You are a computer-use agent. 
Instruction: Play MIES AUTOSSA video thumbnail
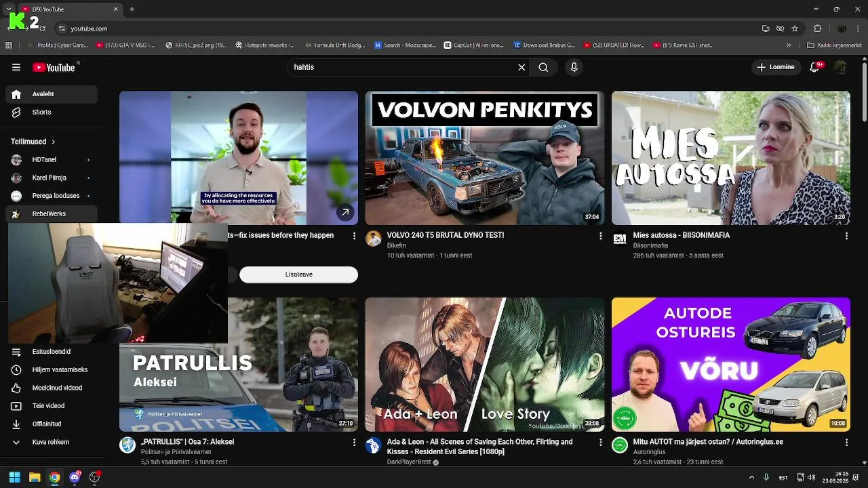click(x=731, y=158)
